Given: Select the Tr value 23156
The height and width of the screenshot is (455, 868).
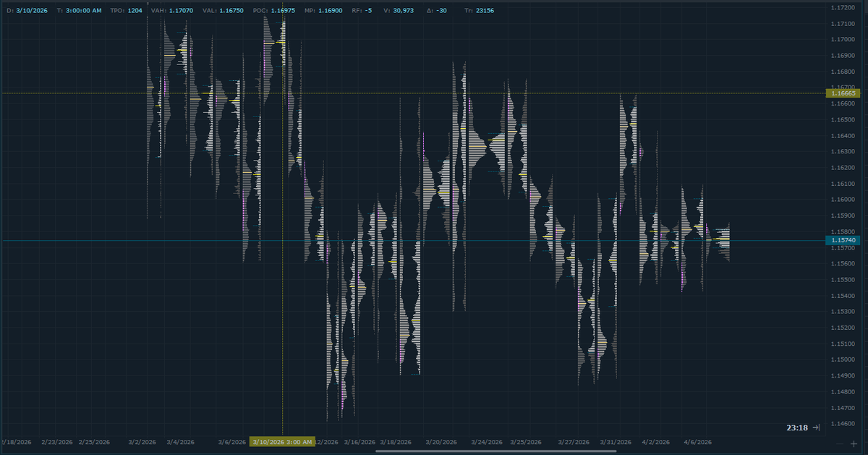Looking at the screenshot, I should point(485,11).
